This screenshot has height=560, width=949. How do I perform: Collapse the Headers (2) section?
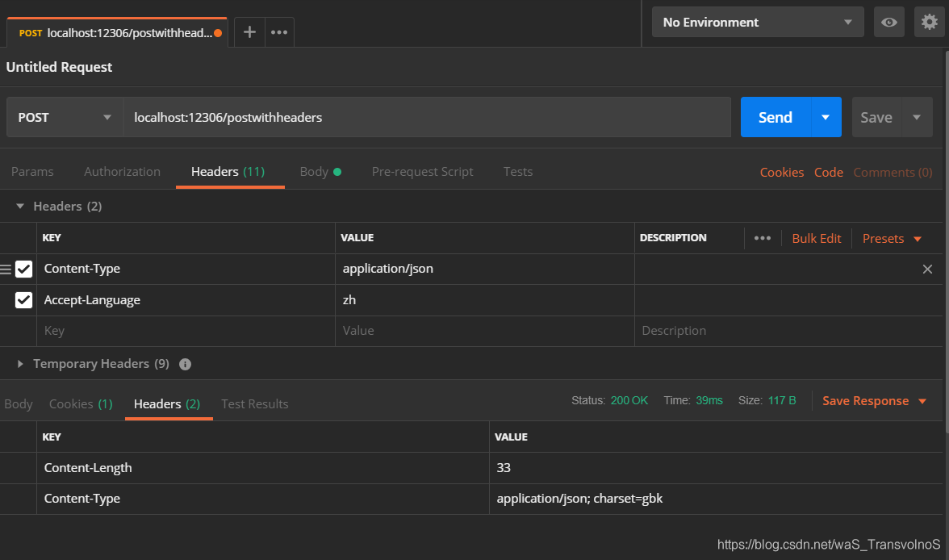pyautogui.click(x=20, y=207)
